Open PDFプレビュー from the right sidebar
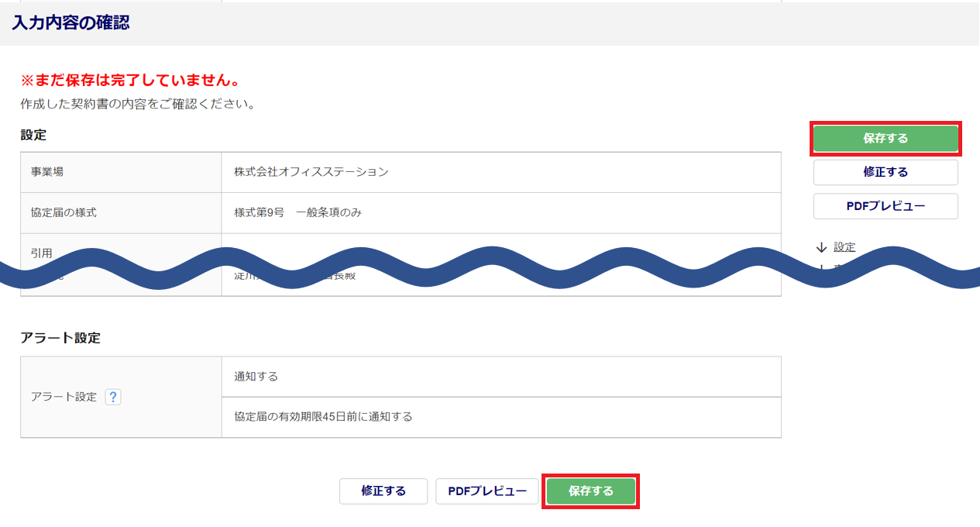Image resolution: width=980 pixels, height=527 pixels. (x=885, y=206)
